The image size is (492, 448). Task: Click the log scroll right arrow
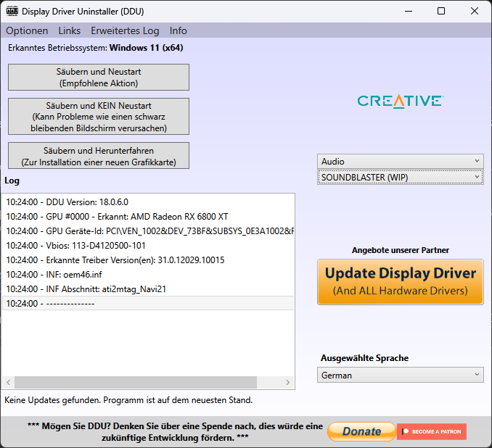point(288,382)
